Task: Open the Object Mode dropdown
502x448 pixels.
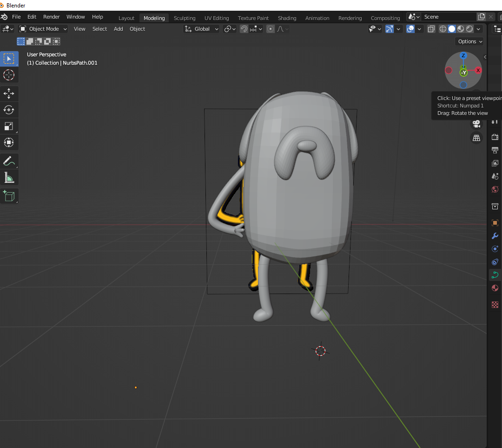Action: [x=43, y=29]
